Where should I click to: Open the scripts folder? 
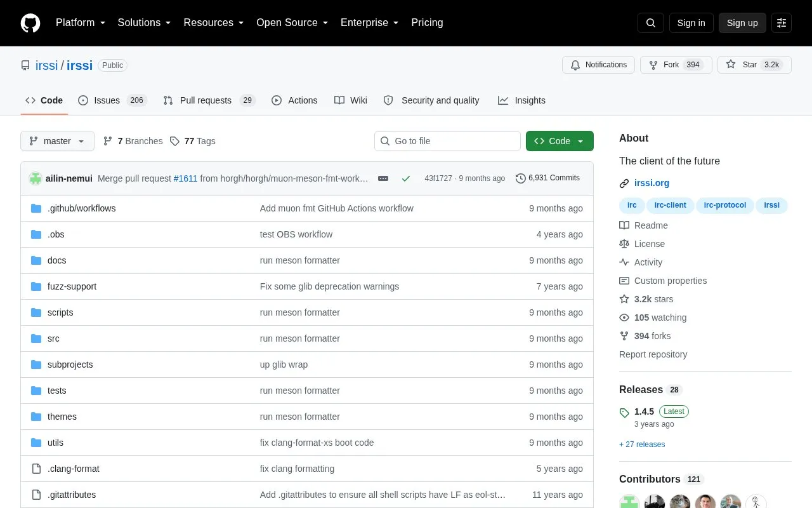pos(60,312)
